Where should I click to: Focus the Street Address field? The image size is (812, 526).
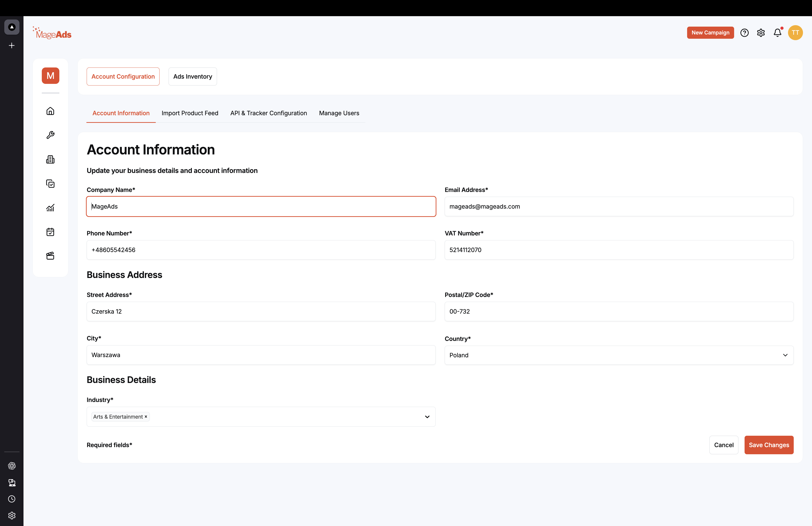pos(261,311)
